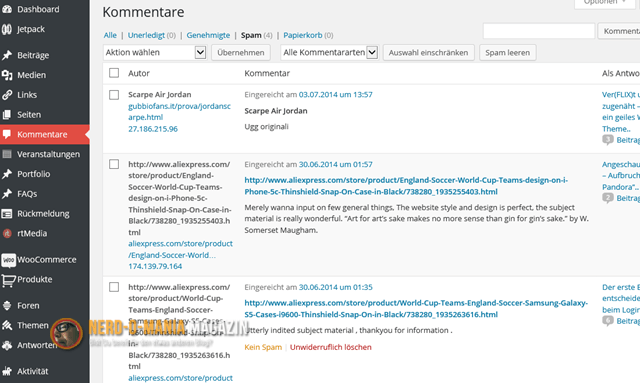Switch to the Unerledigt filter
Image resolution: width=640 pixels, height=383 pixels.
point(146,35)
